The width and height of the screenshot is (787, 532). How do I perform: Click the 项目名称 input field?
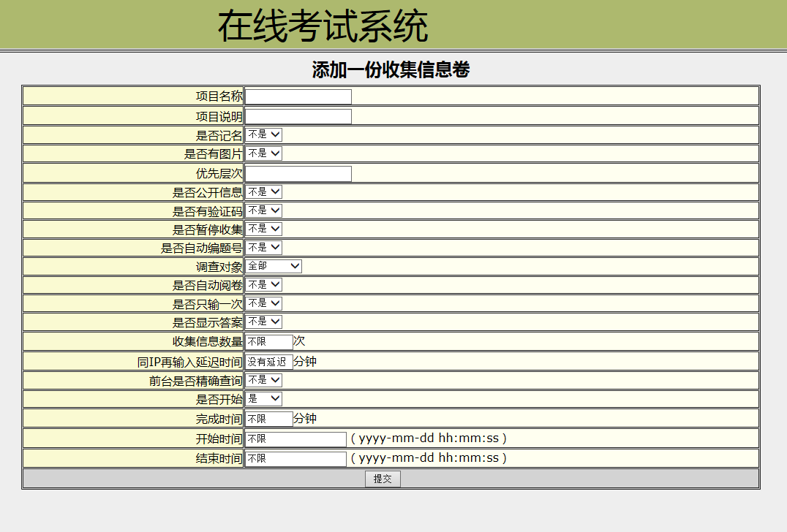[298, 96]
